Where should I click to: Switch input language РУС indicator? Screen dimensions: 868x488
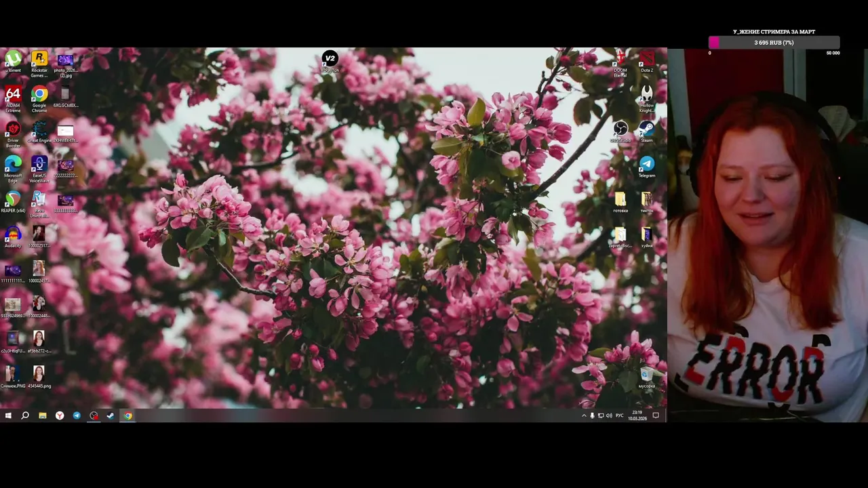[620, 415]
